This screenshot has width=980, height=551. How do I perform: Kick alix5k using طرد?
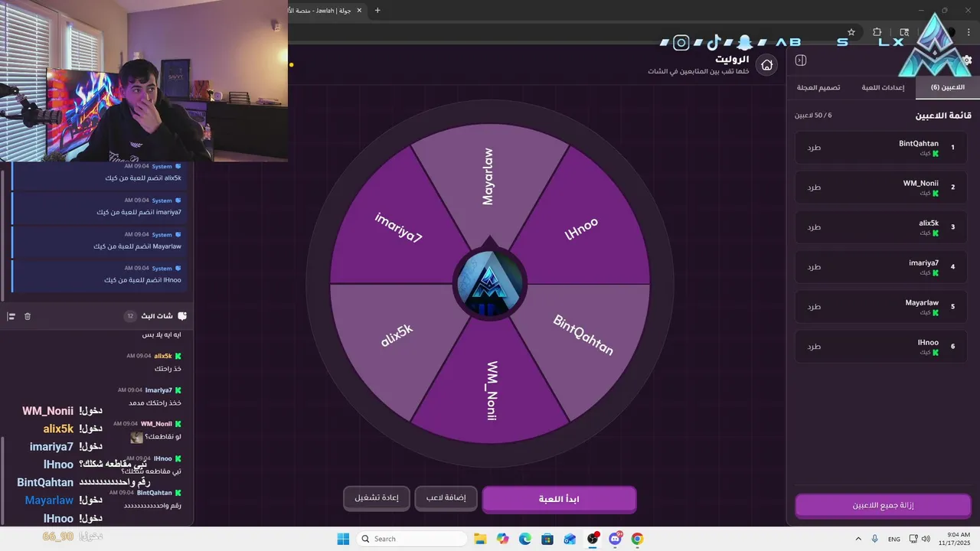(x=814, y=227)
